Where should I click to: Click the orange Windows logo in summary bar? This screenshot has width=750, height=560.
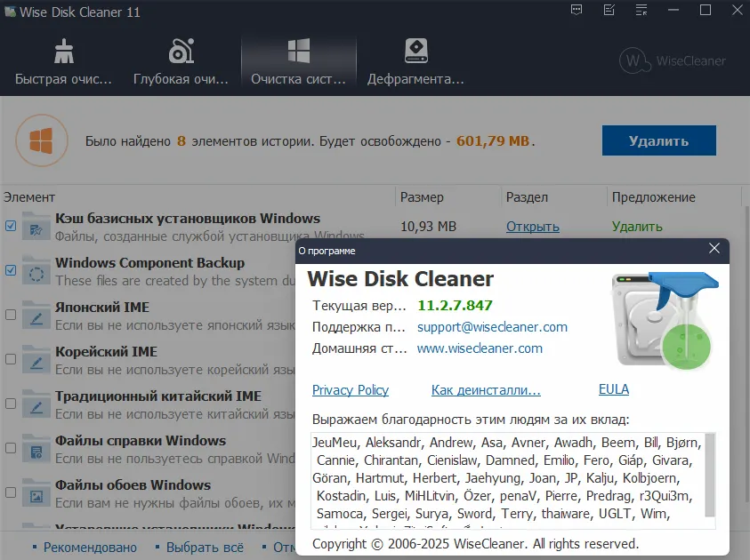click(x=41, y=140)
